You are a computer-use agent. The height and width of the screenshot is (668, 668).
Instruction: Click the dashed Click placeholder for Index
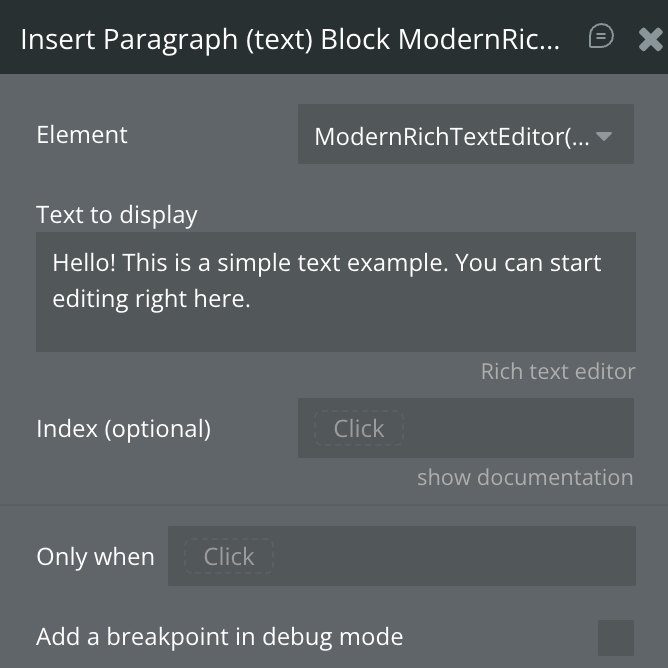click(358, 429)
